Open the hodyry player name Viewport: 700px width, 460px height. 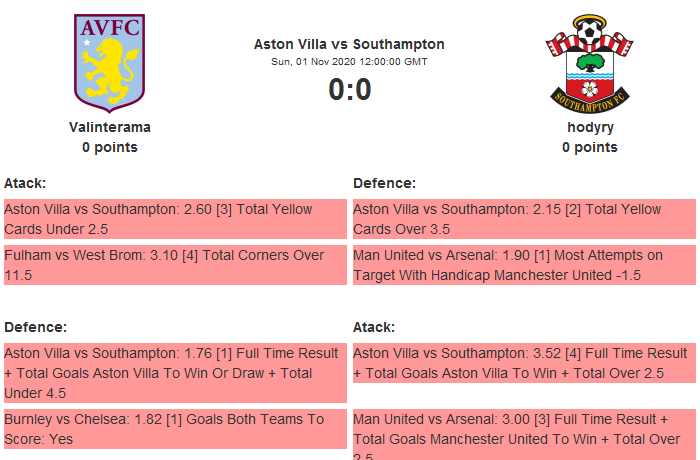pyautogui.click(x=590, y=127)
